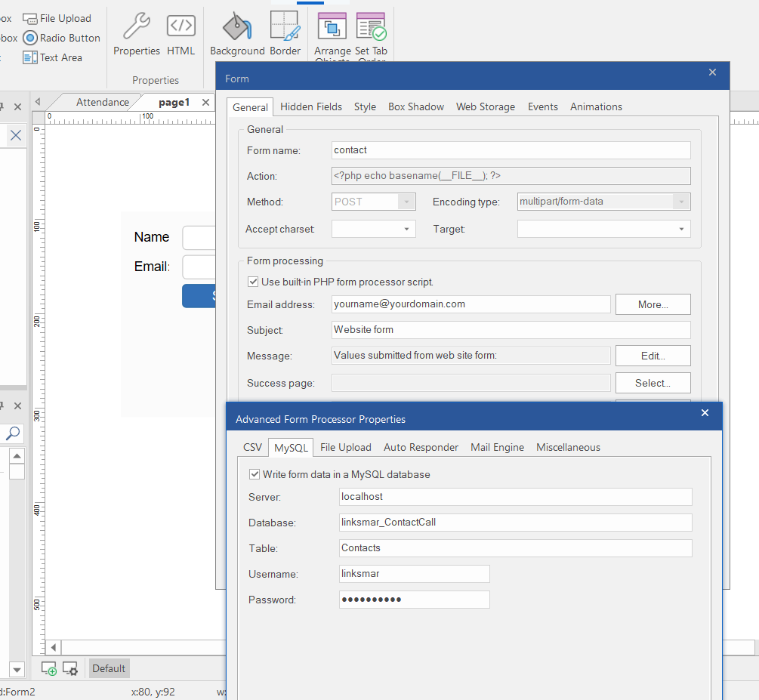Open the breakpoint settings icon
Screen dimensions: 759x700
pyautogui.click(x=70, y=668)
